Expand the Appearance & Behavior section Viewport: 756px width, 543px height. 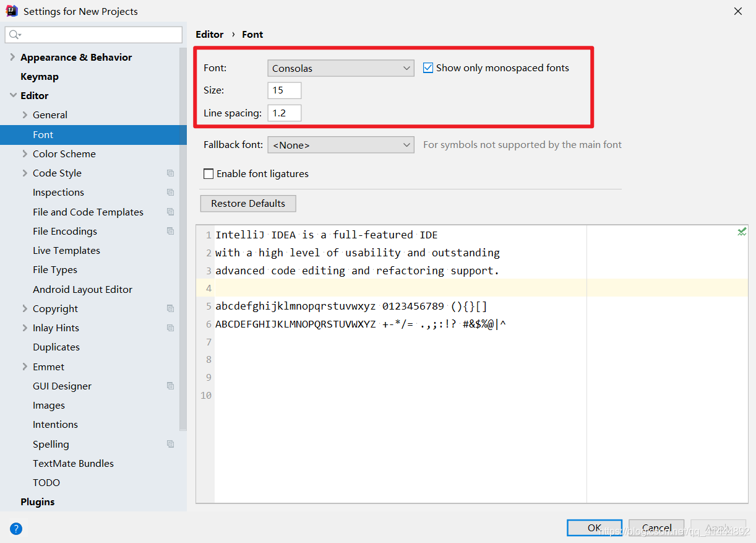12,57
